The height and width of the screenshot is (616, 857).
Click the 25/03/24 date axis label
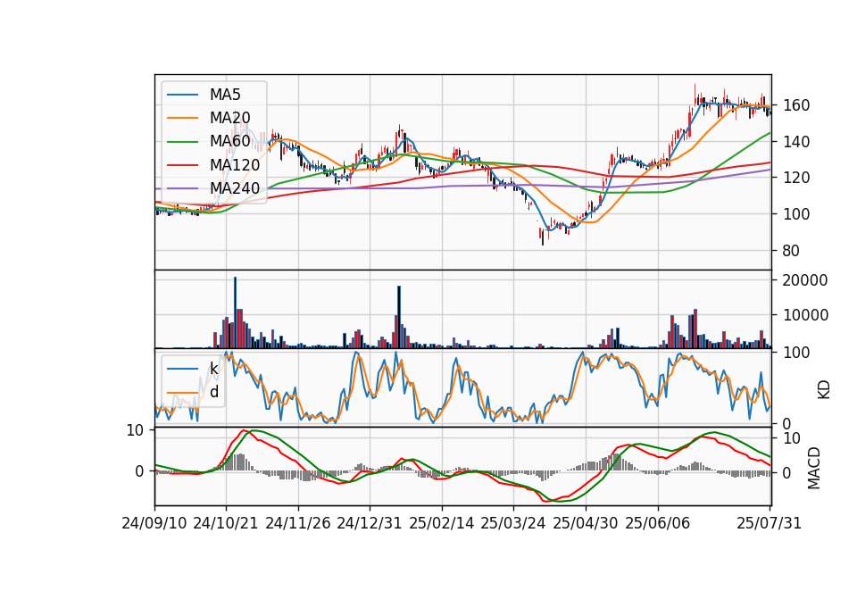pos(513,523)
